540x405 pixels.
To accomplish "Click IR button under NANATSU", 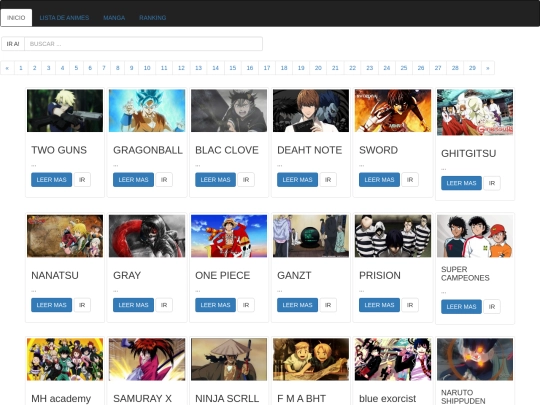I will [82, 305].
